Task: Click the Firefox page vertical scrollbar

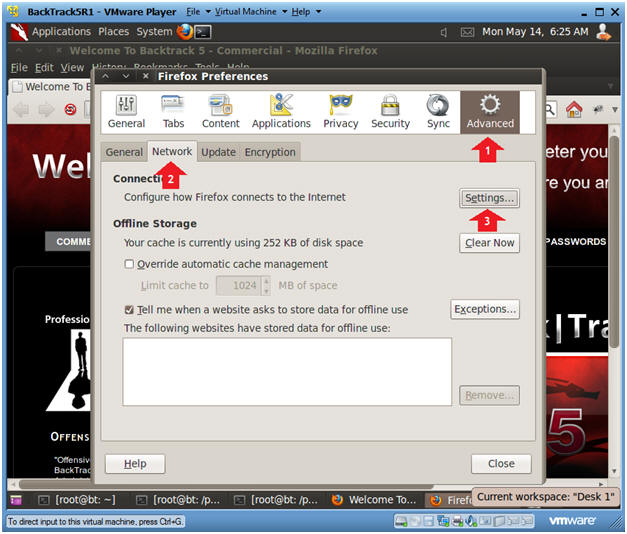Action: point(614,242)
